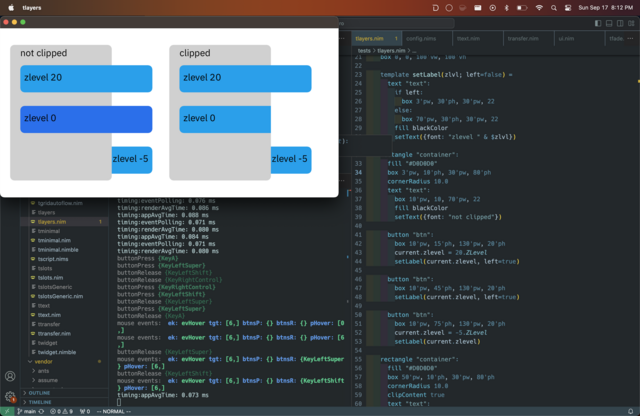This screenshot has width=640, height=416.
Task: Click the 'zlevel -5' button beside not clipped box
Action: [x=132, y=160]
